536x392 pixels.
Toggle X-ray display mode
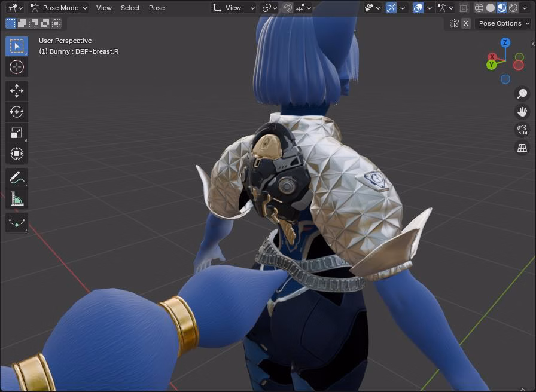tap(464, 8)
